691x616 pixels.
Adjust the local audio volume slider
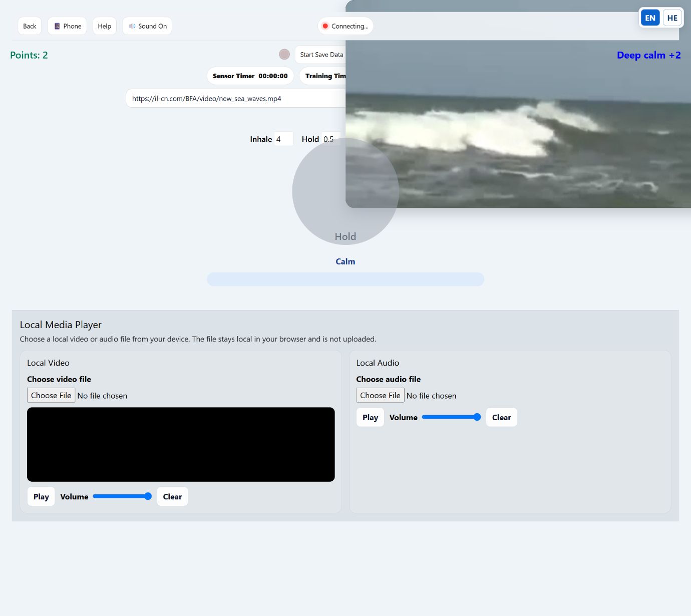pyautogui.click(x=451, y=417)
